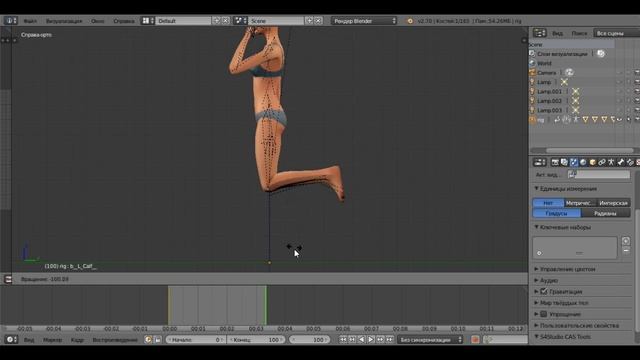Toggle the Гравитация checkbox

[544, 291]
